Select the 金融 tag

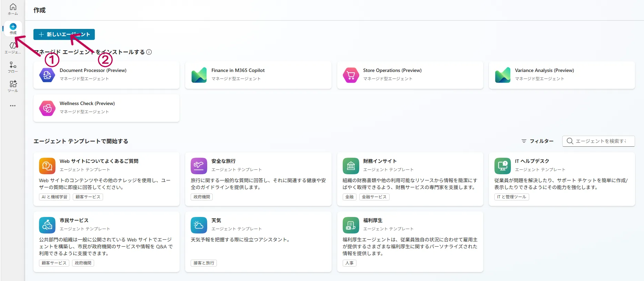350,197
